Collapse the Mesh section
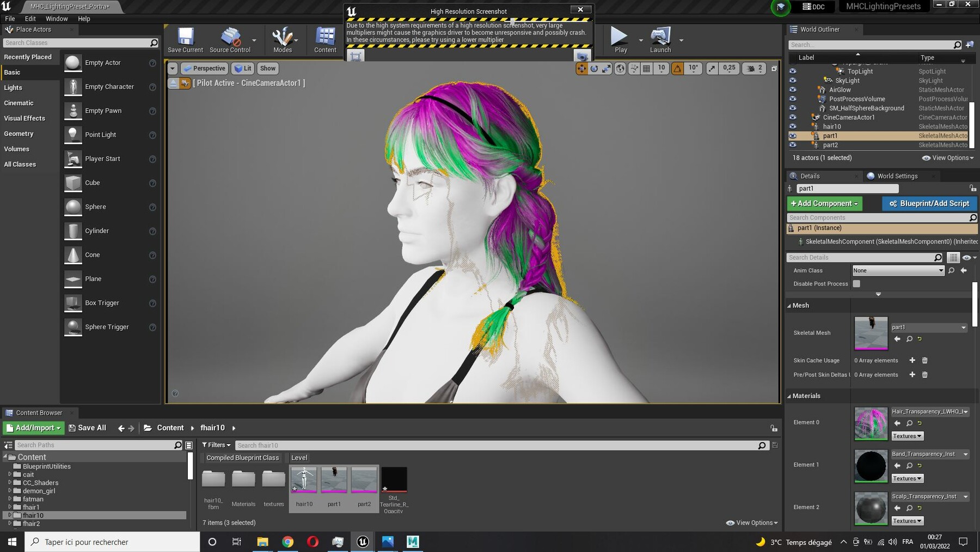 (x=789, y=306)
